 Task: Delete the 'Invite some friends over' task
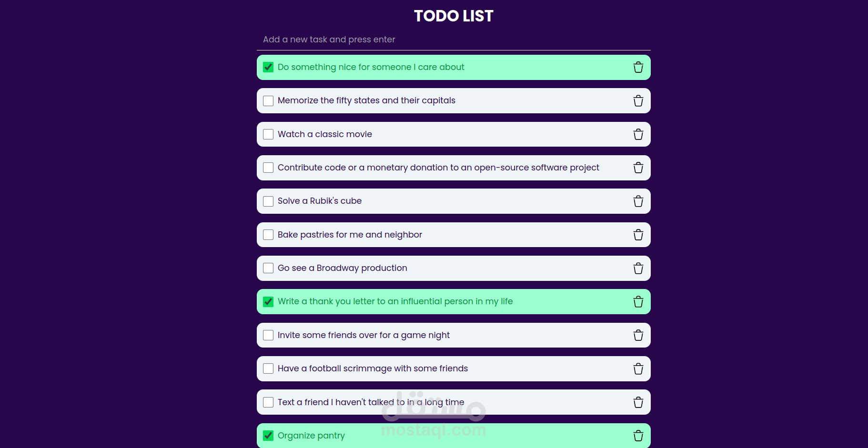[638, 335]
